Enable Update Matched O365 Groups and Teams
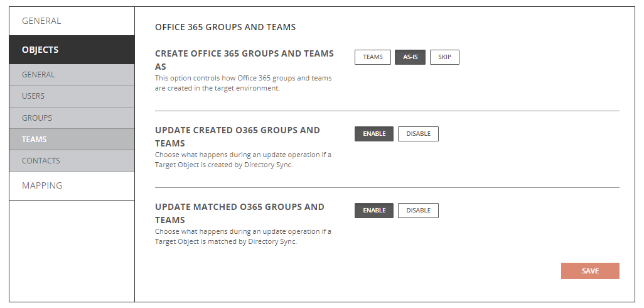 tap(374, 211)
